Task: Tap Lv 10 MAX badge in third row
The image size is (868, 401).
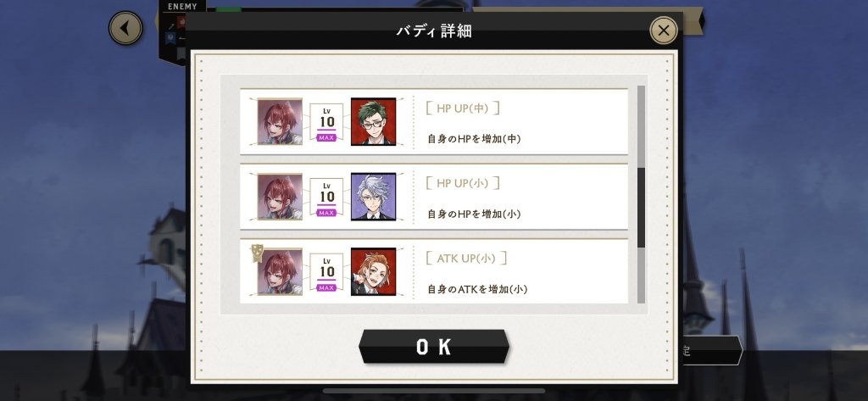Action: point(326,272)
